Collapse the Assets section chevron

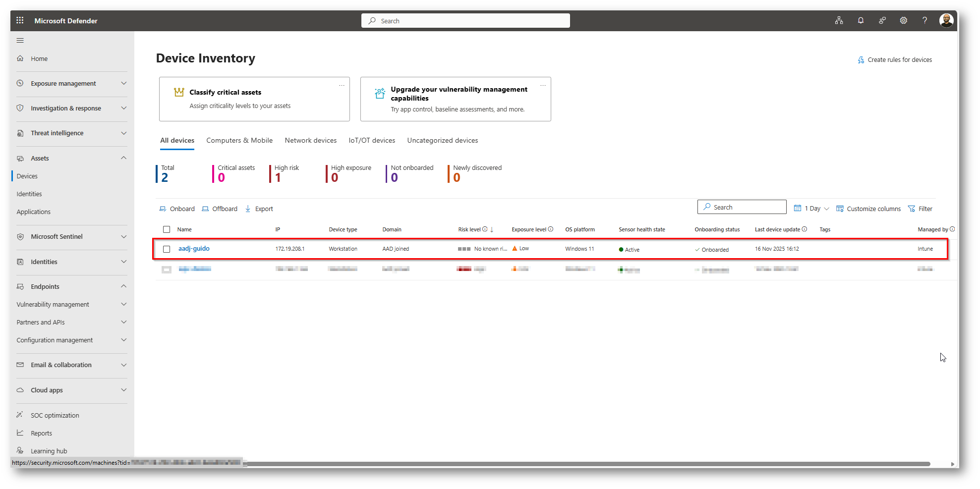[x=124, y=158]
